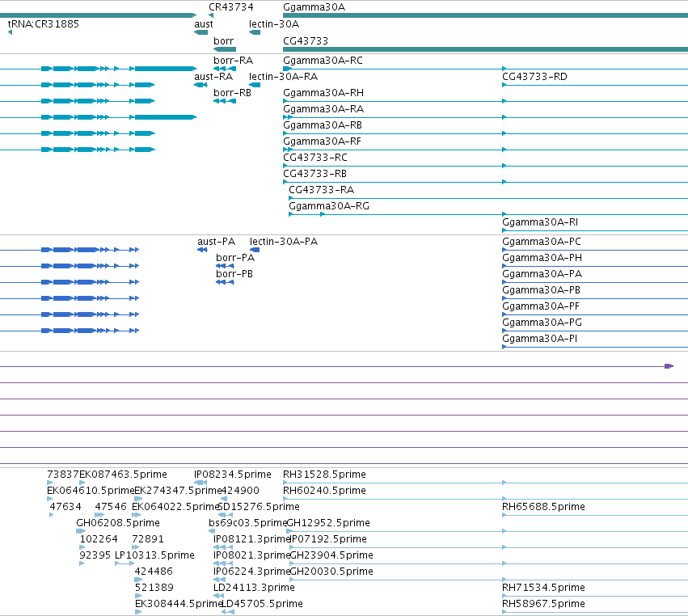Click EST label GH06208.5prime
The height and width of the screenshot is (616, 688).
[118, 523]
